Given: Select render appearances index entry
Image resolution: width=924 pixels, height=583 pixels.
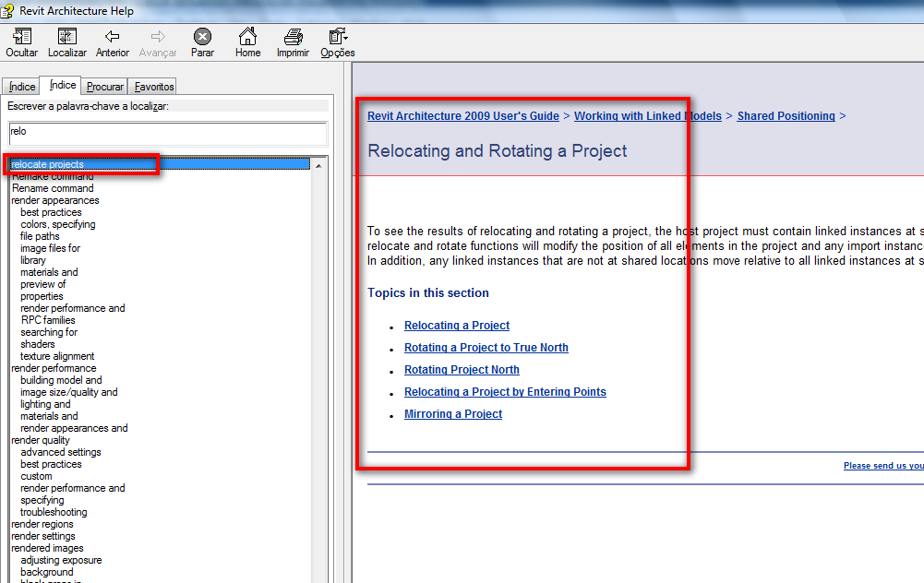Looking at the screenshot, I should [x=54, y=200].
